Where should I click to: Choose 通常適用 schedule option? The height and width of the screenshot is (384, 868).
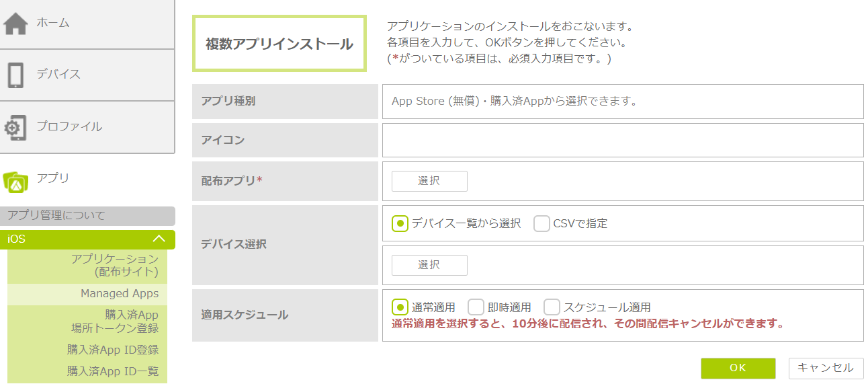point(400,307)
